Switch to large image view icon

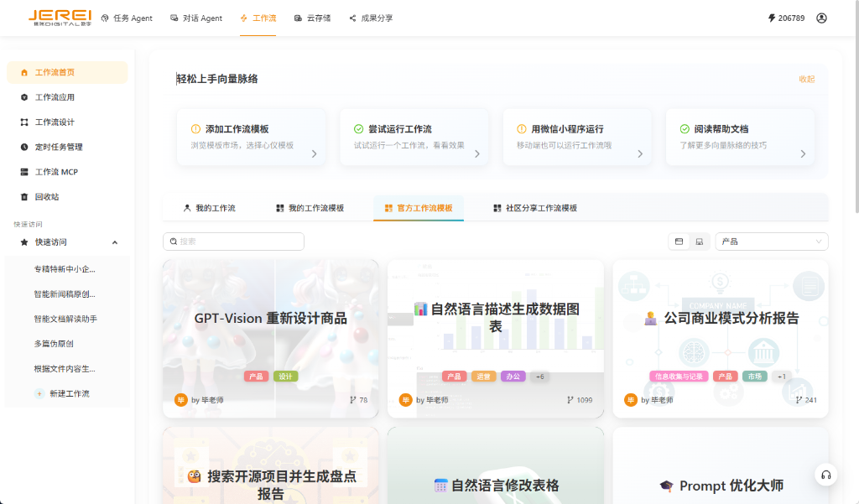(699, 242)
